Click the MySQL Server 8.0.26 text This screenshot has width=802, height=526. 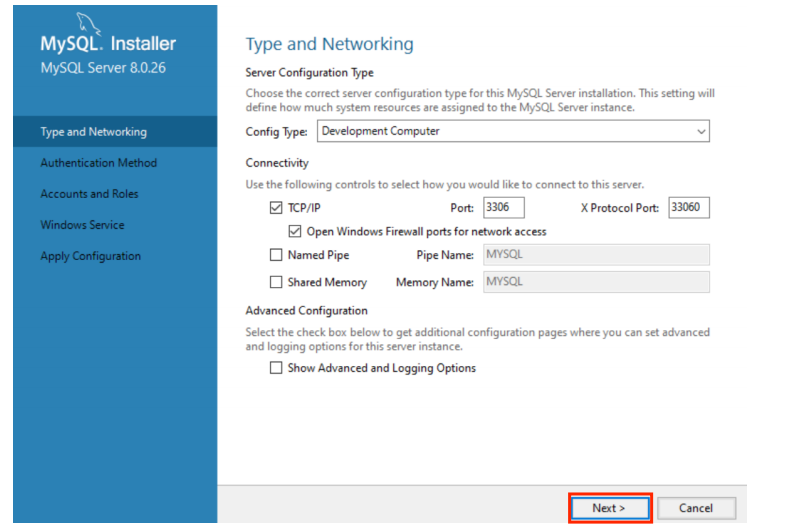103,68
